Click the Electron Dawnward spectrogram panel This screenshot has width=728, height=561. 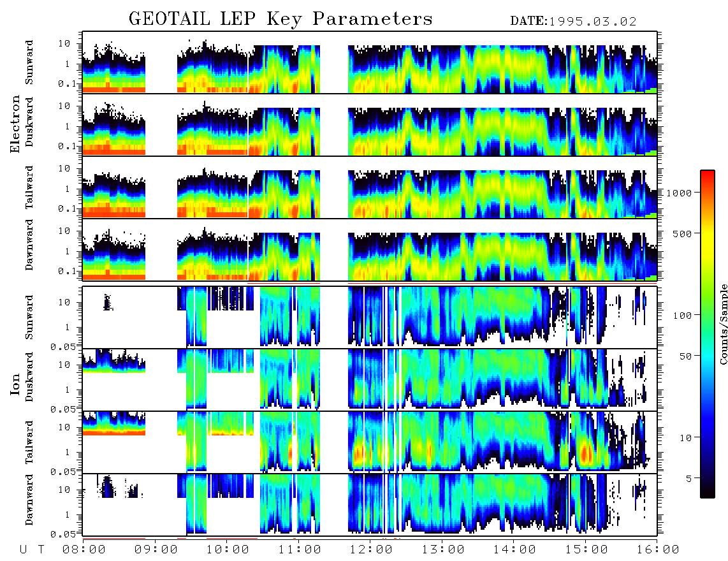[370, 250]
